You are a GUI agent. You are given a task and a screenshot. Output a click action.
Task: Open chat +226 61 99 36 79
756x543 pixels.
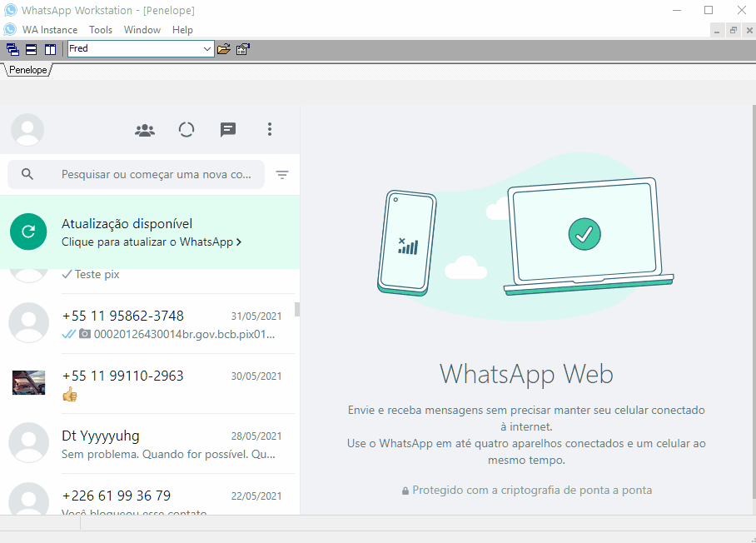tap(150, 495)
